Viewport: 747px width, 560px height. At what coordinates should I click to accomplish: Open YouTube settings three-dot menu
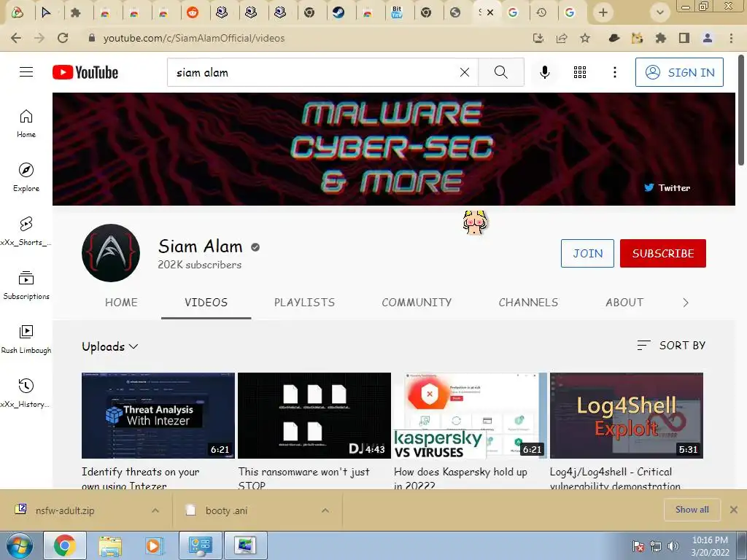coord(614,72)
